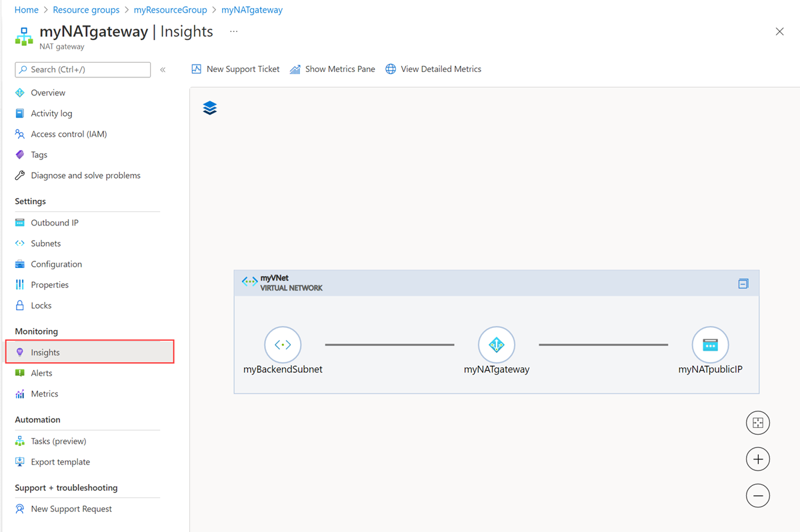The height and width of the screenshot is (532, 800).
Task: Open the breadcrumb overflow ellipsis menu
Action: pos(233,31)
